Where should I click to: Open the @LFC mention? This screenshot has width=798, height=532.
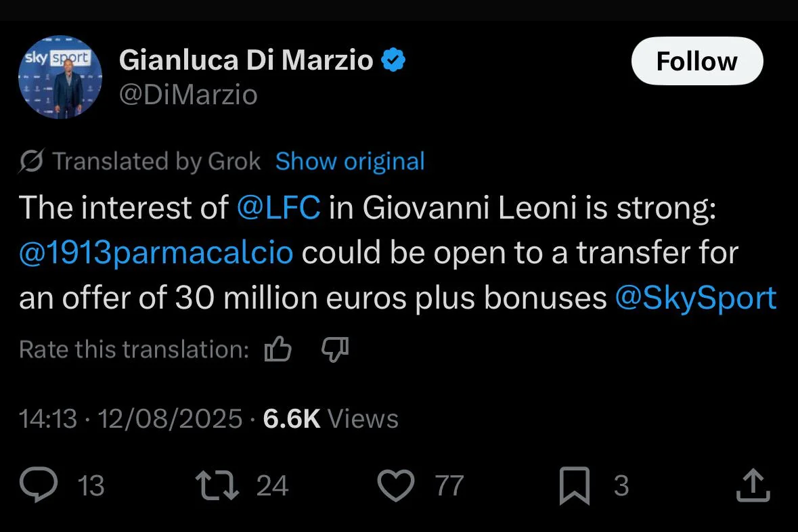point(279,208)
